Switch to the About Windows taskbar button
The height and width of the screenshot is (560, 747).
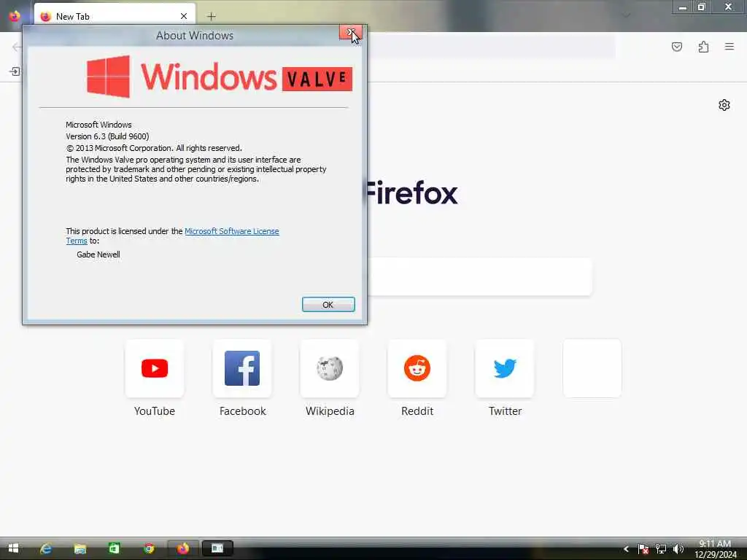[x=217, y=548]
